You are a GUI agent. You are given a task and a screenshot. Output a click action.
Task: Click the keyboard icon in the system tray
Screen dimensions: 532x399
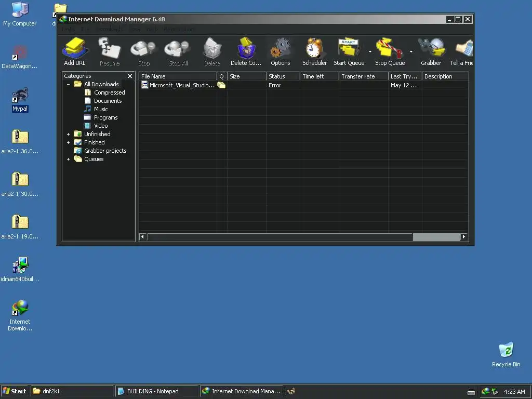[471, 392]
